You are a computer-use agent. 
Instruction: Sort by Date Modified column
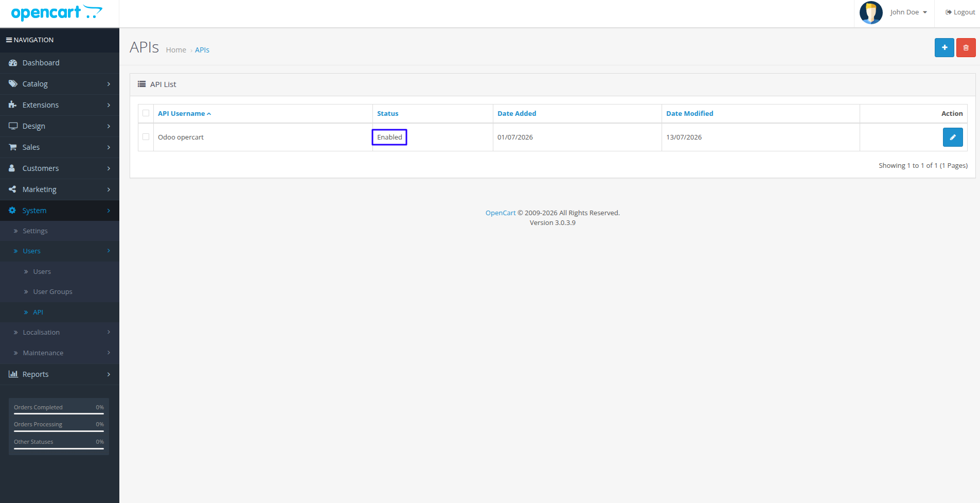point(690,114)
